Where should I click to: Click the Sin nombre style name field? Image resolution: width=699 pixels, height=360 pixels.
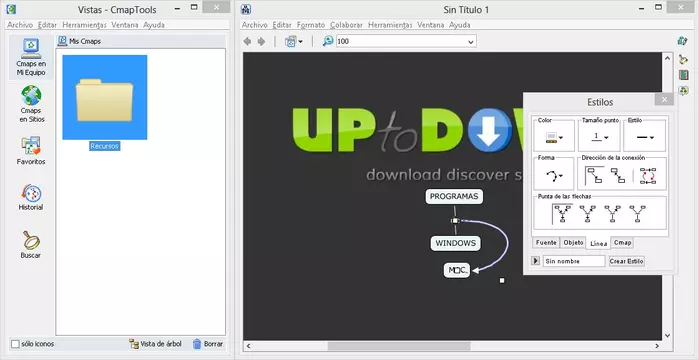[574, 261]
